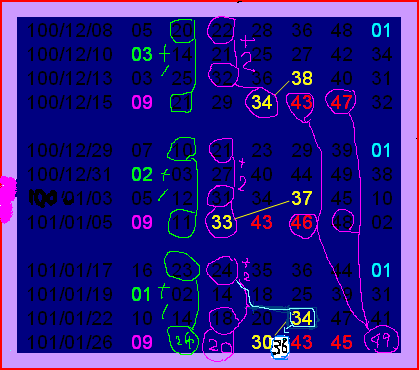Screen dimensions: 419x370
Task: Click the cyan 01 in row 100/12/29
Action: [381, 150]
